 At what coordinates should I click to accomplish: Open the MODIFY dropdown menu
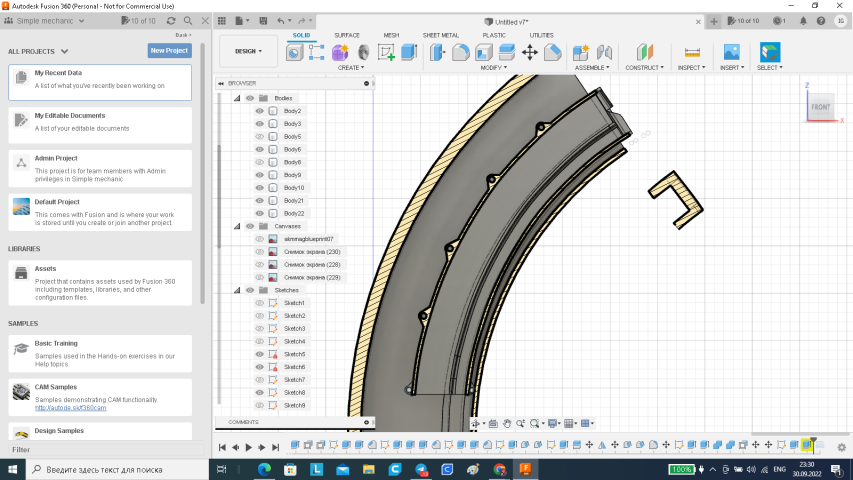[x=493, y=67]
